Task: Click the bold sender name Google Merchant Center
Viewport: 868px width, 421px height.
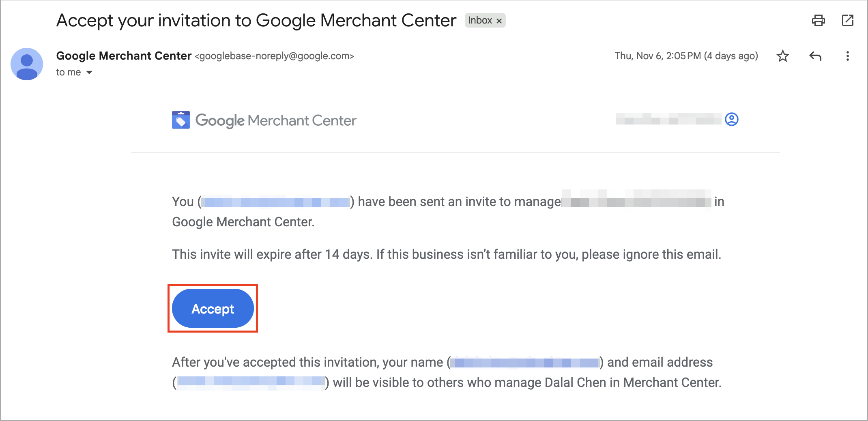Action: [x=124, y=56]
